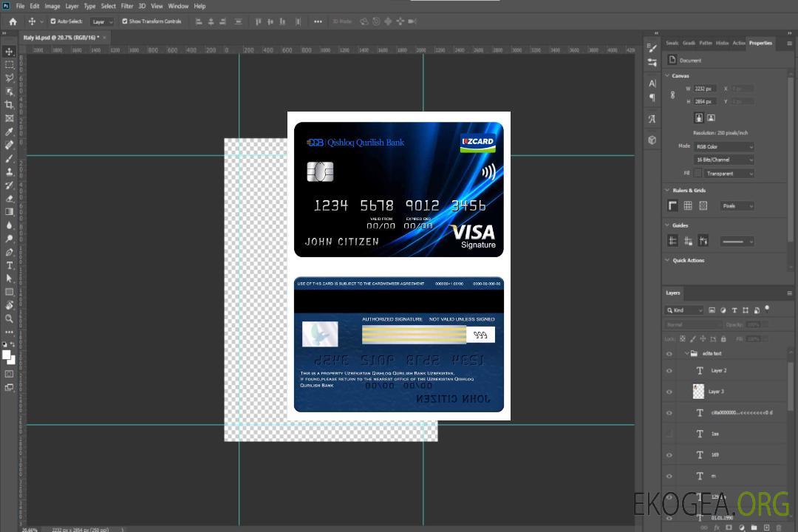Click the Home icon in options bar
The height and width of the screenshot is (532, 798).
[13, 21]
